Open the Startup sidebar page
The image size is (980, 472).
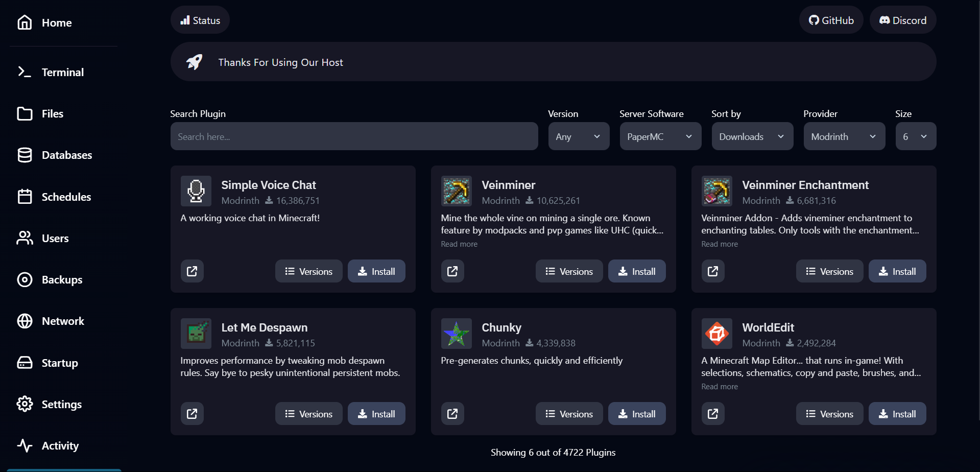point(60,363)
